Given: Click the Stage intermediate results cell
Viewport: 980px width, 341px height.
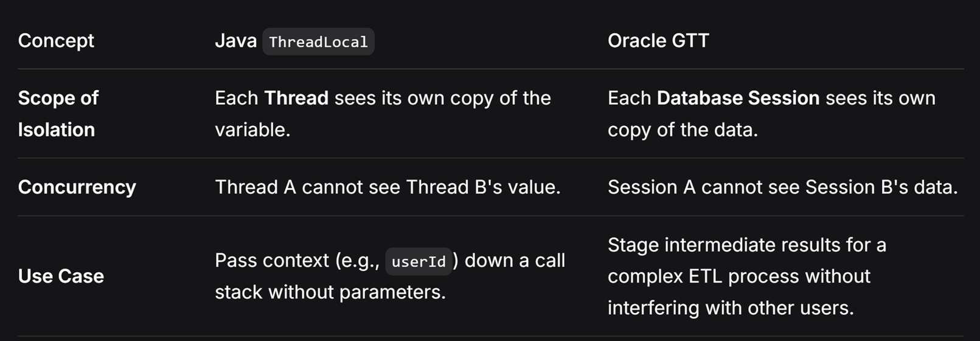Looking at the screenshot, I should [747, 276].
